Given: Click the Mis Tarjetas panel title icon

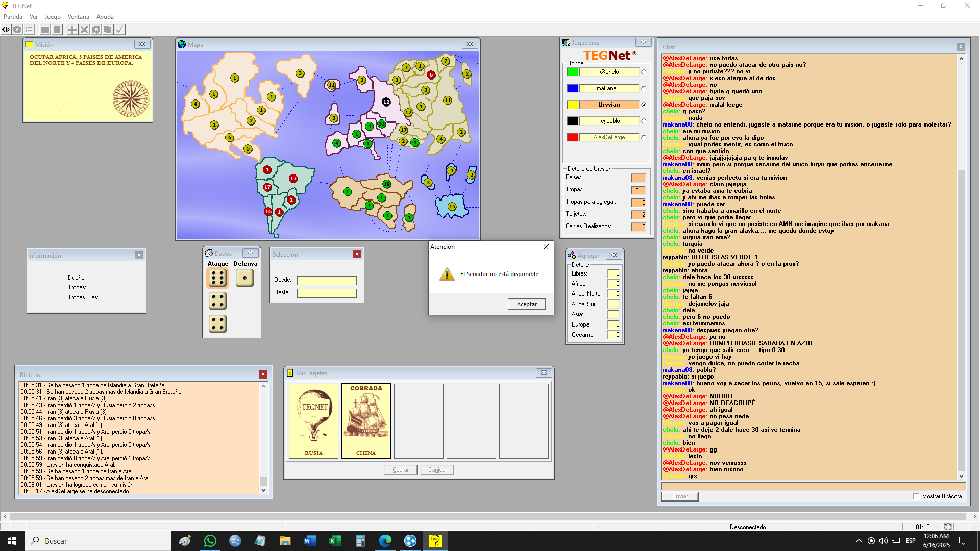Looking at the screenshot, I should 290,373.
